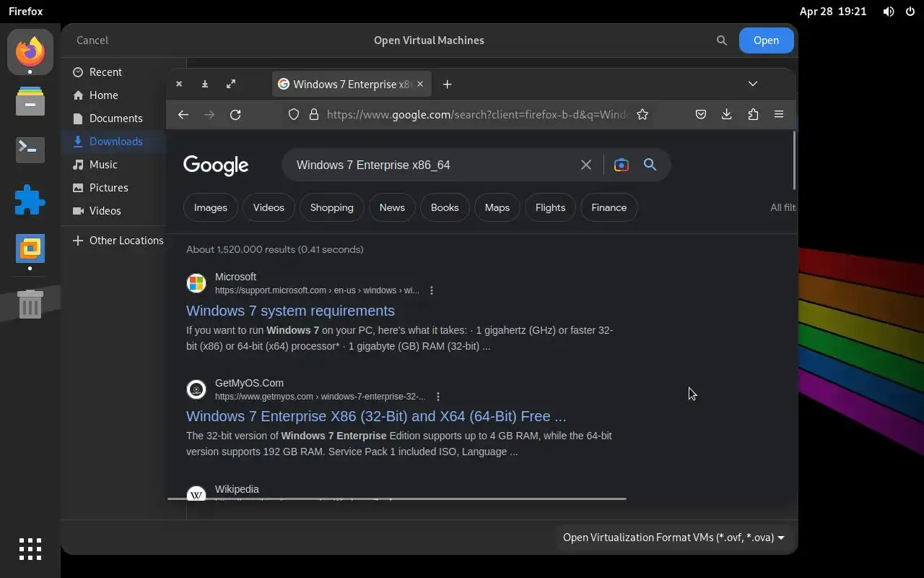Go back in Firefox
Screen dimensions: 924x578
[183, 114]
